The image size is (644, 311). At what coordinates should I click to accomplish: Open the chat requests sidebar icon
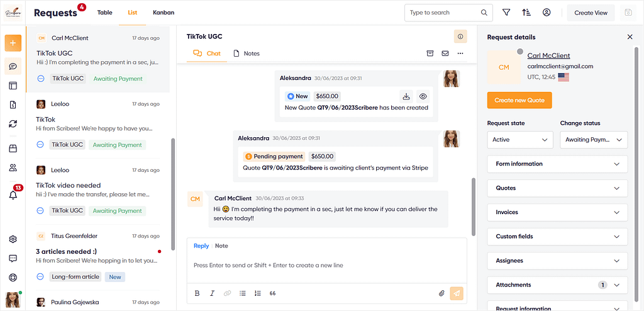(13, 66)
